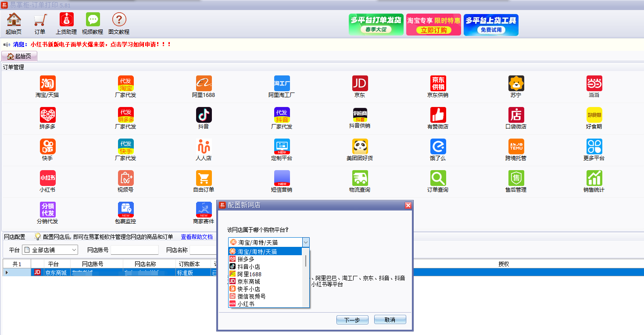The height and width of the screenshot is (335, 644).
Task: Open 阿里淘工厂 platform icon
Action: 282,83
